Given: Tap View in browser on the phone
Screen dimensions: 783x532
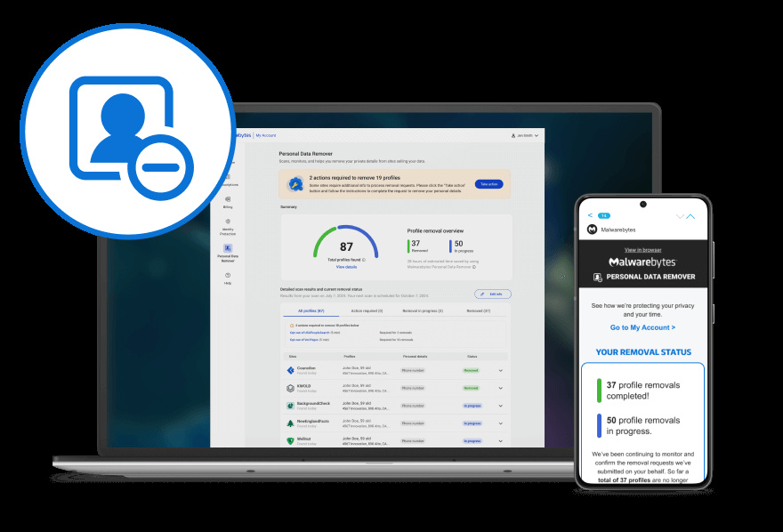Looking at the screenshot, I should click(642, 249).
